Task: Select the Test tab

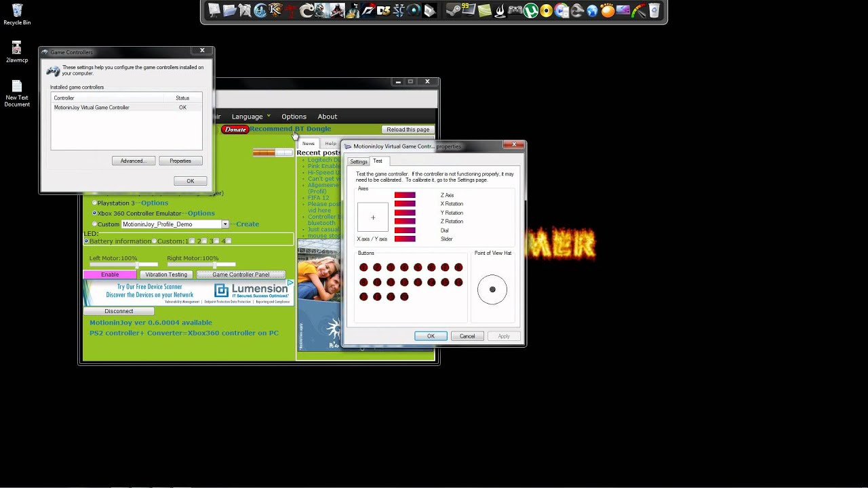Action: point(378,161)
